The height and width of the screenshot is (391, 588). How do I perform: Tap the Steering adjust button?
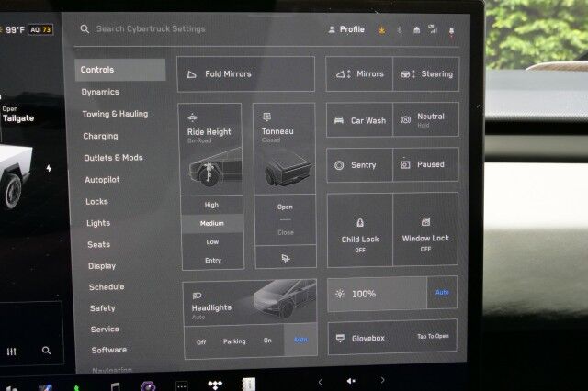click(x=426, y=73)
